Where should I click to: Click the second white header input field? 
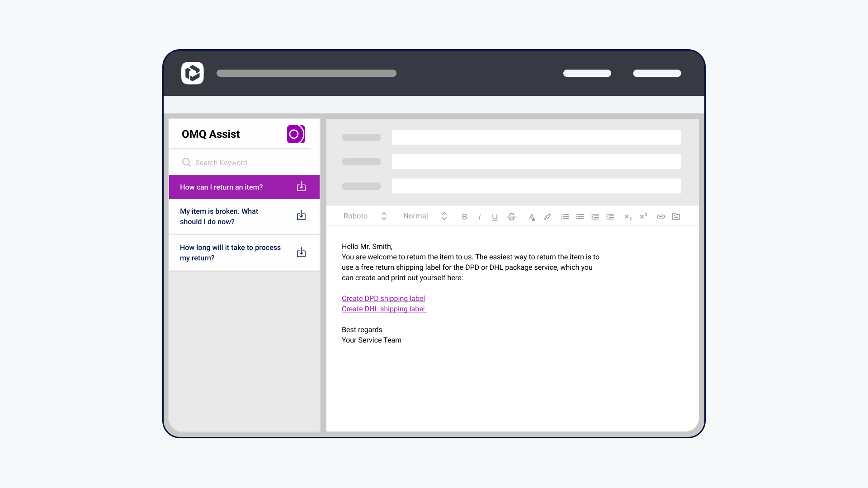tap(536, 162)
